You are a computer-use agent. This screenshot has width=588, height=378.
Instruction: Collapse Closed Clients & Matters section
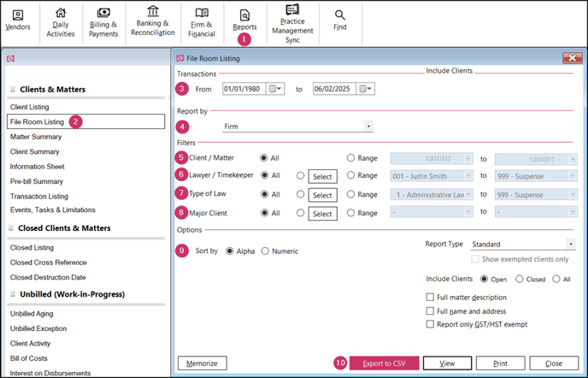[x=11, y=227]
